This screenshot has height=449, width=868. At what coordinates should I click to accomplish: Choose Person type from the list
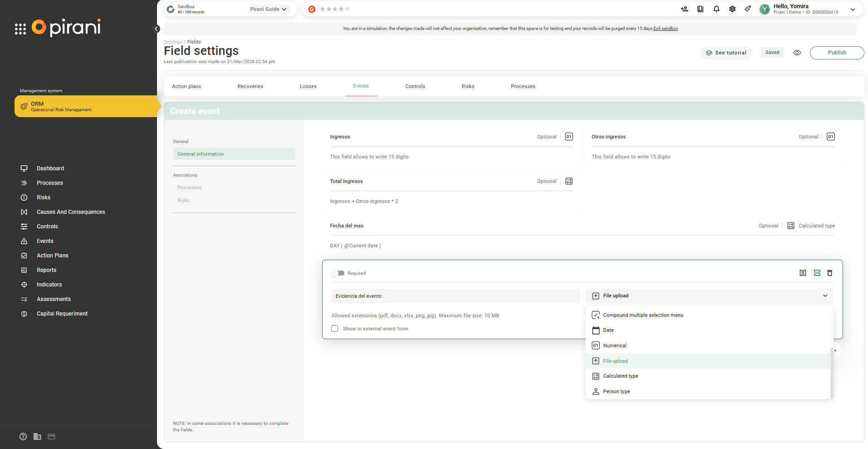click(x=616, y=391)
